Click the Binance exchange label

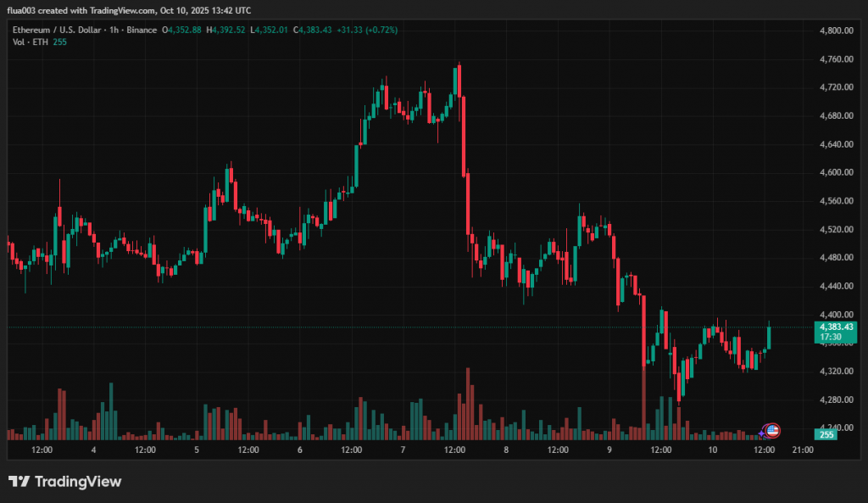pos(140,30)
